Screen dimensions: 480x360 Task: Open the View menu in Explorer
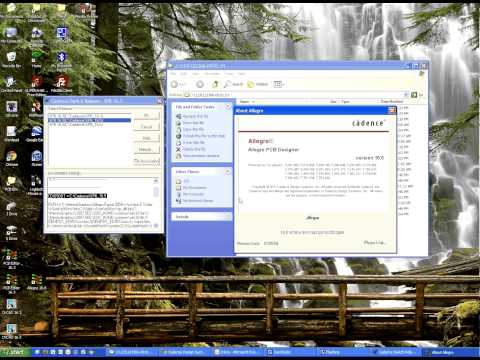(x=196, y=74)
